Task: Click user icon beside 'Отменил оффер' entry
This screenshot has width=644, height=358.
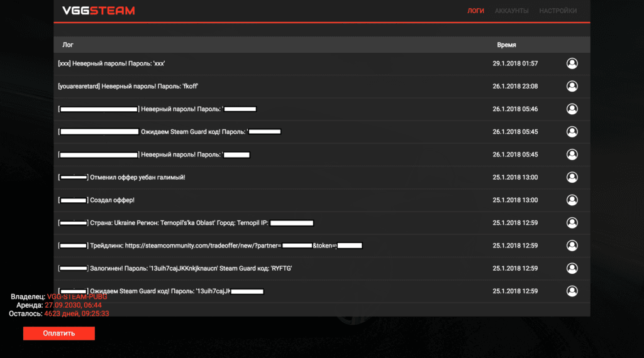Action: click(572, 177)
